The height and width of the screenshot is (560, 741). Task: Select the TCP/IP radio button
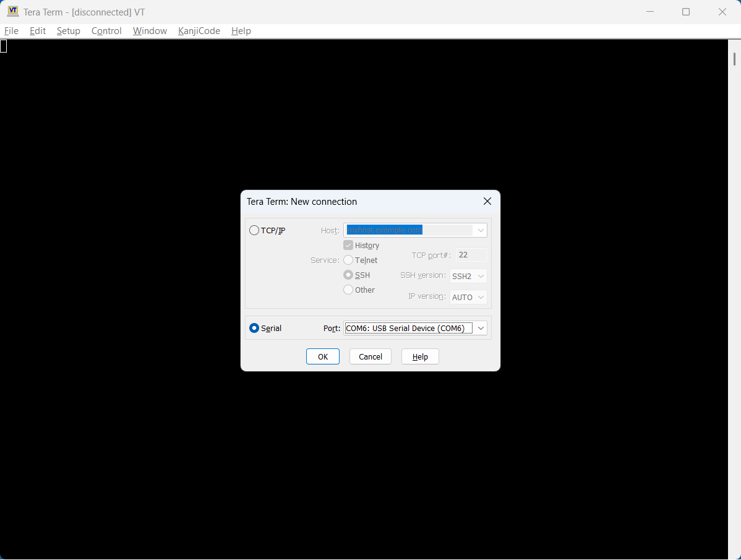pyautogui.click(x=254, y=230)
